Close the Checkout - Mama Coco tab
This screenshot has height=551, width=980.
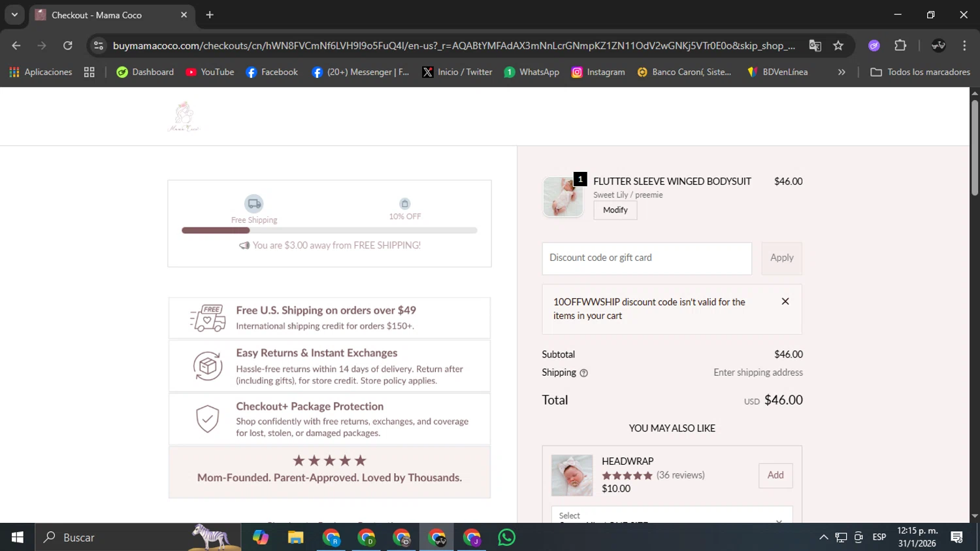pyautogui.click(x=184, y=14)
